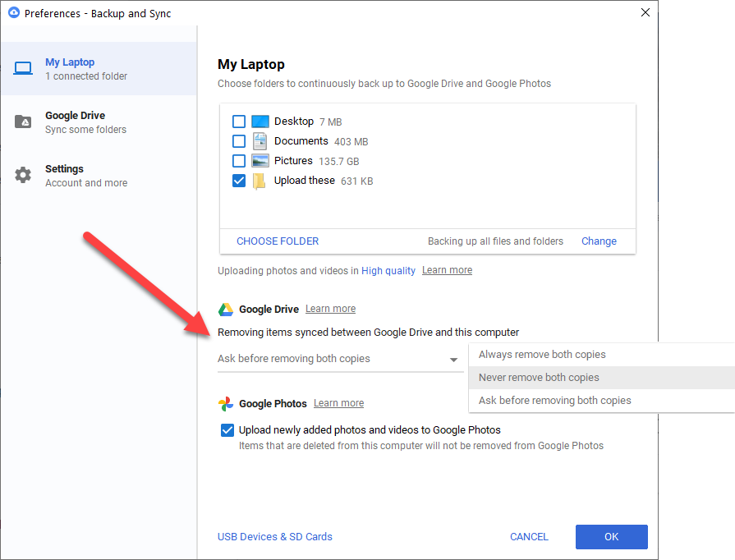Viewport: 735px width, 560px height.
Task: Click the Sync some folders subtitle
Action: 85,130
